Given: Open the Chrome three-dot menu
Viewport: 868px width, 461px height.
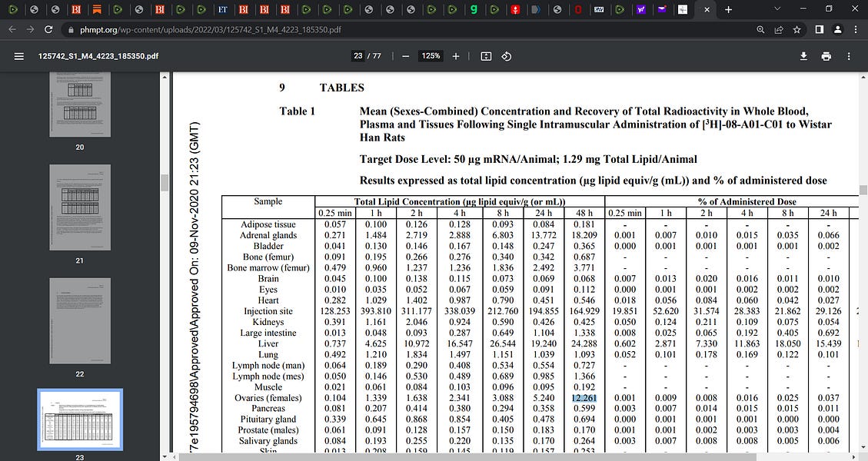Looking at the screenshot, I should coord(856,29).
